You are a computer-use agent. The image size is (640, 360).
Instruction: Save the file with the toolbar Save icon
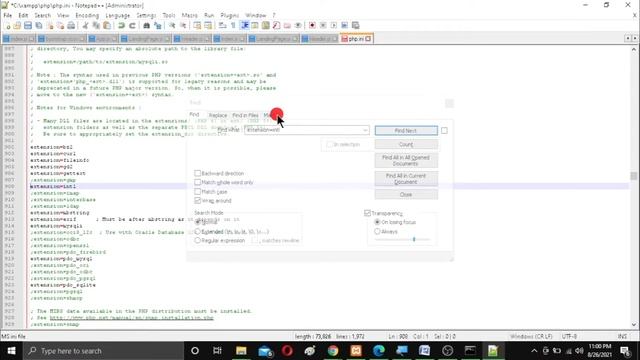point(28,26)
